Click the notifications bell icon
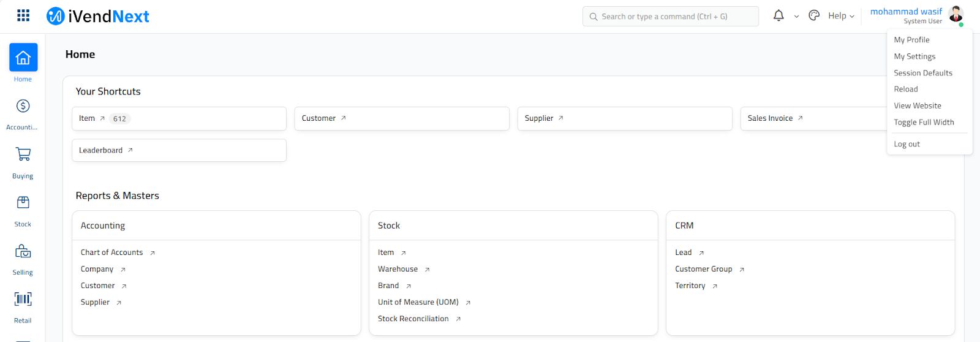The height and width of the screenshot is (342, 980). (x=778, y=16)
